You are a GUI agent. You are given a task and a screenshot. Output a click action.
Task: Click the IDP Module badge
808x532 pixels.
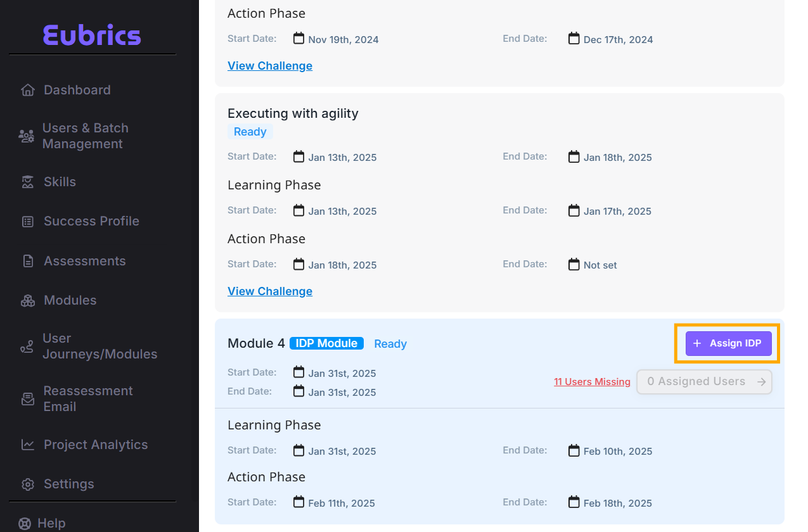pyautogui.click(x=326, y=343)
